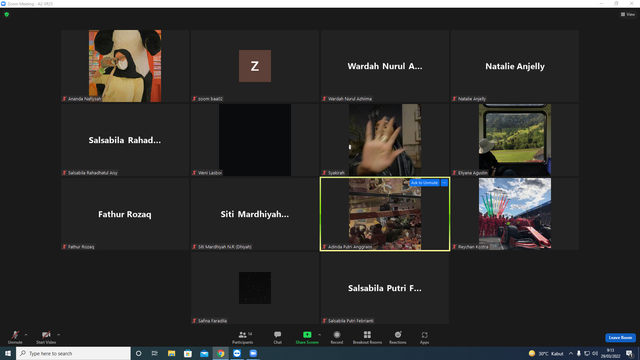This screenshot has height=360, width=640.
Task: Select Ananda Nafiysah's video tile
Action: (125, 66)
